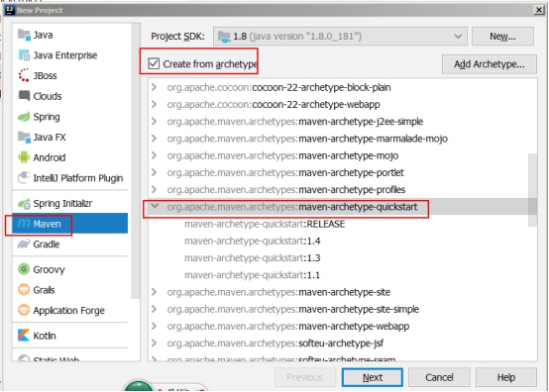Click the IntelliJ logo in title bar
Viewport: 549px width, 392px height.
(x=10, y=10)
